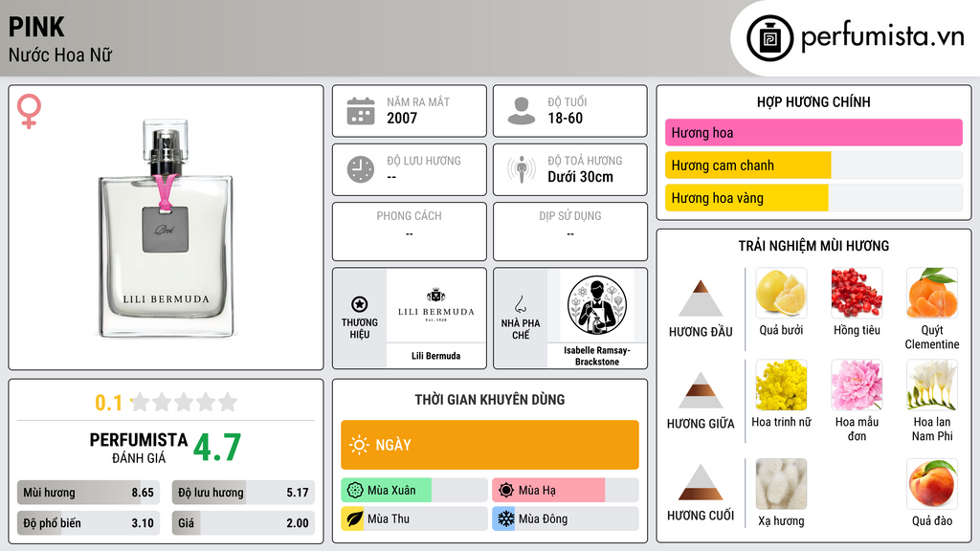The image size is (980, 551).
Task: Click the five-star rating row
Action: pyautogui.click(x=185, y=402)
